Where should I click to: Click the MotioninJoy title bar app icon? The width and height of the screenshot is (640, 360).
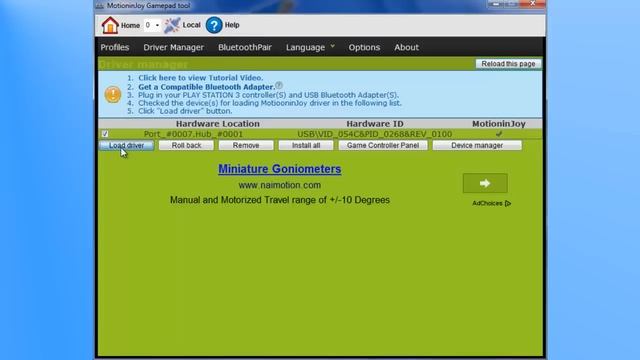coord(100,5)
